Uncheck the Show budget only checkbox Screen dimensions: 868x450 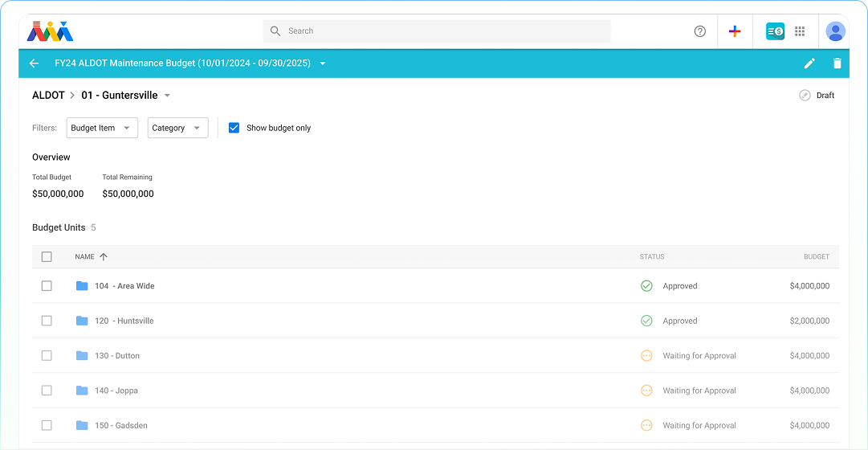234,128
